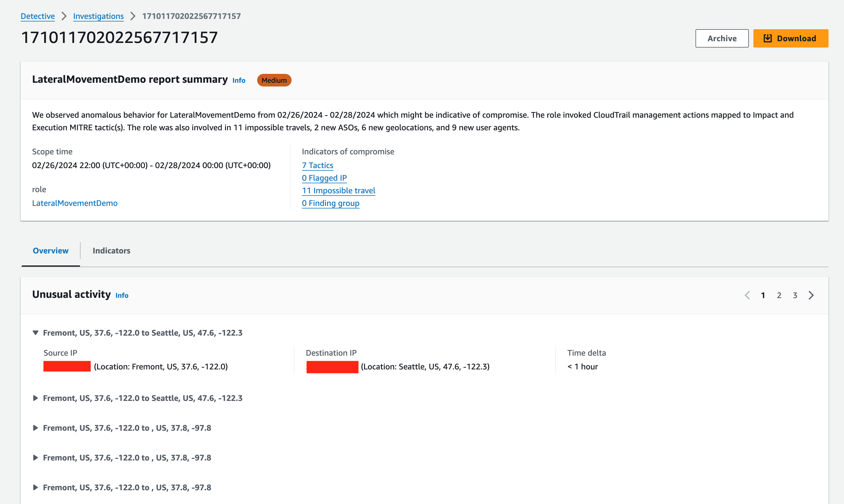Collapse the expanded Fremont to Seattle entry
This screenshot has width=844, height=504.
pos(35,333)
